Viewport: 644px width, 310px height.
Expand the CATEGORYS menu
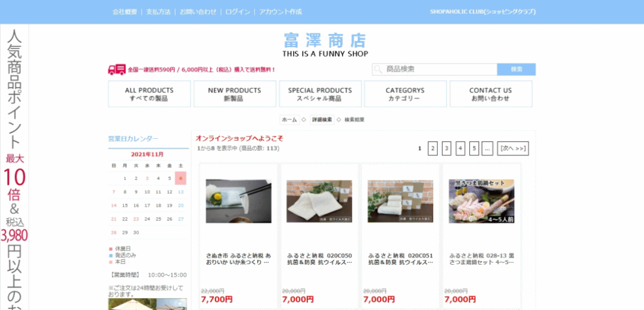pos(405,94)
